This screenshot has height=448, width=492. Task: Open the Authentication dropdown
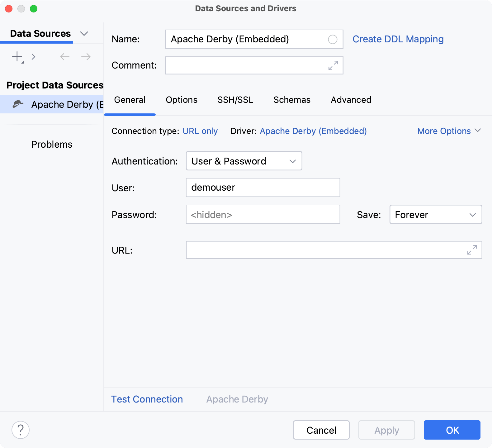[244, 161]
